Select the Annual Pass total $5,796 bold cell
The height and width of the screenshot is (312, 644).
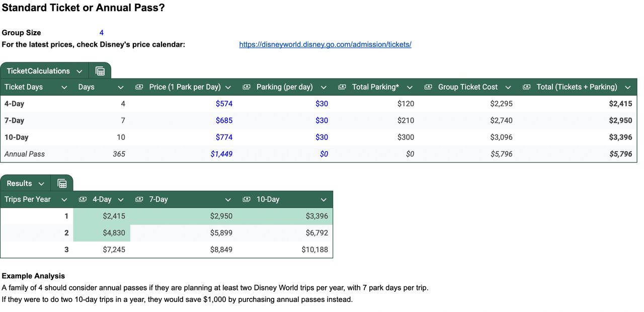pyautogui.click(x=620, y=154)
